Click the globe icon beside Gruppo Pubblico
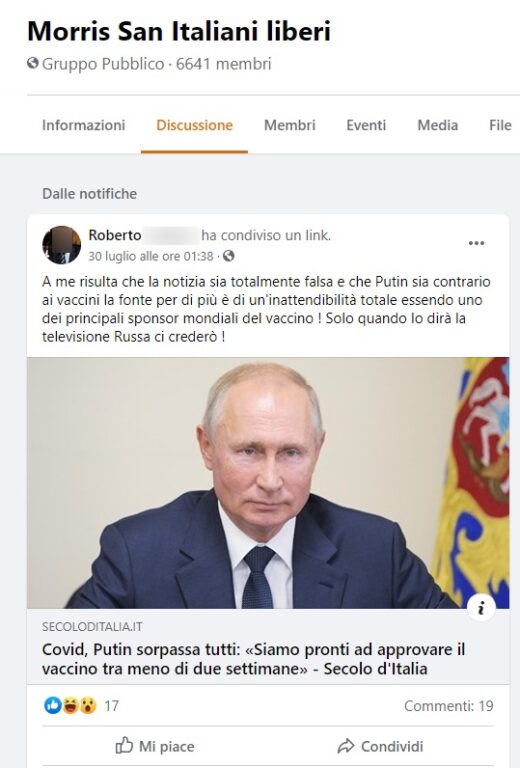The image size is (520, 768). (33, 63)
